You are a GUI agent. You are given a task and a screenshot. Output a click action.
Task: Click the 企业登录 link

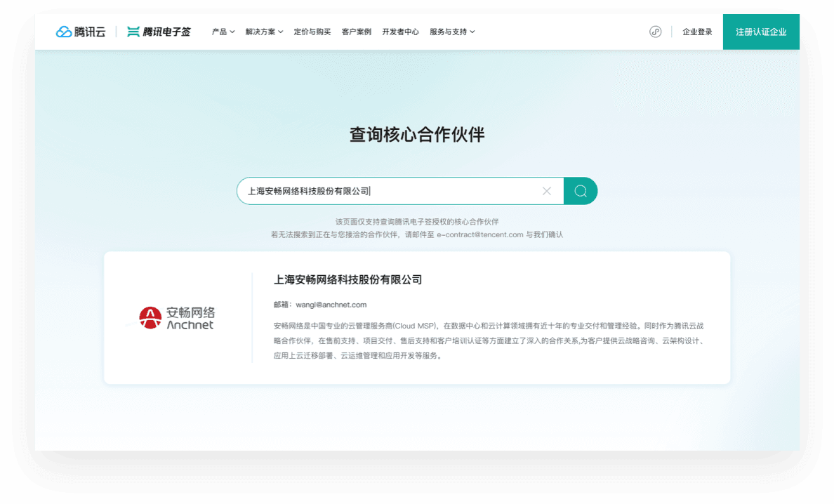click(x=697, y=32)
